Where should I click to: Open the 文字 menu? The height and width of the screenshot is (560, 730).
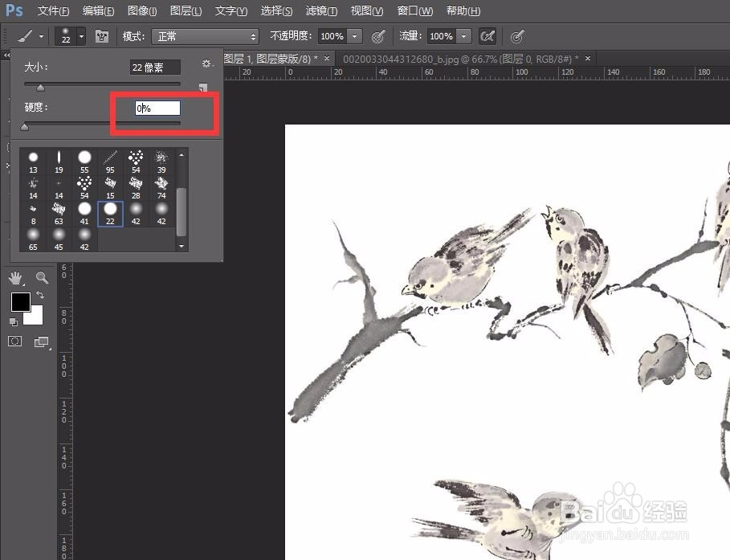[x=231, y=10]
